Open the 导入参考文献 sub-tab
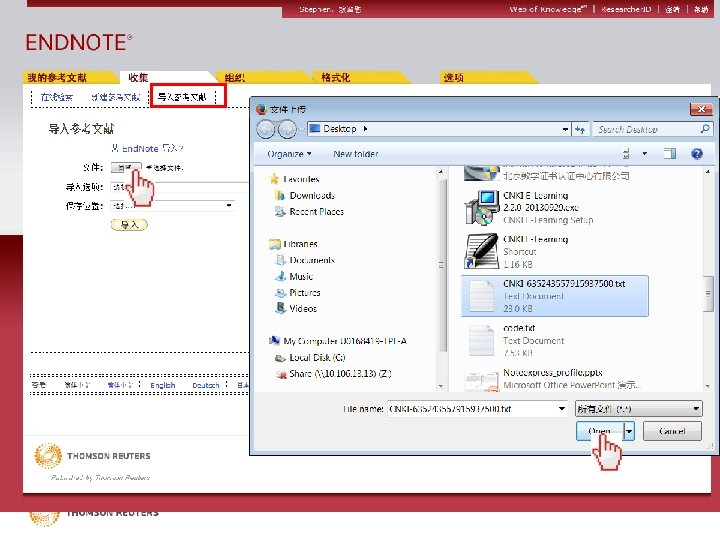720x540 pixels. pos(182,97)
